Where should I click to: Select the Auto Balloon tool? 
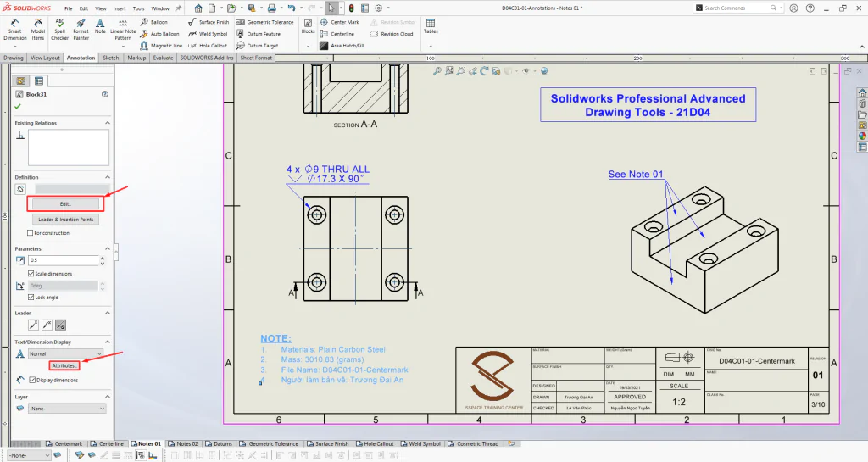pyautogui.click(x=160, y=34)
